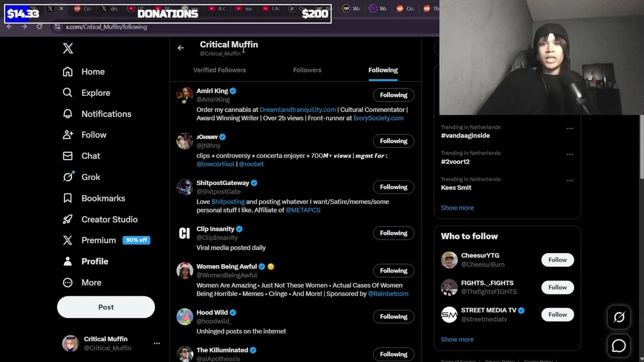Open the Follow people icon
This screenshot has height=362, width=644.
67,135
